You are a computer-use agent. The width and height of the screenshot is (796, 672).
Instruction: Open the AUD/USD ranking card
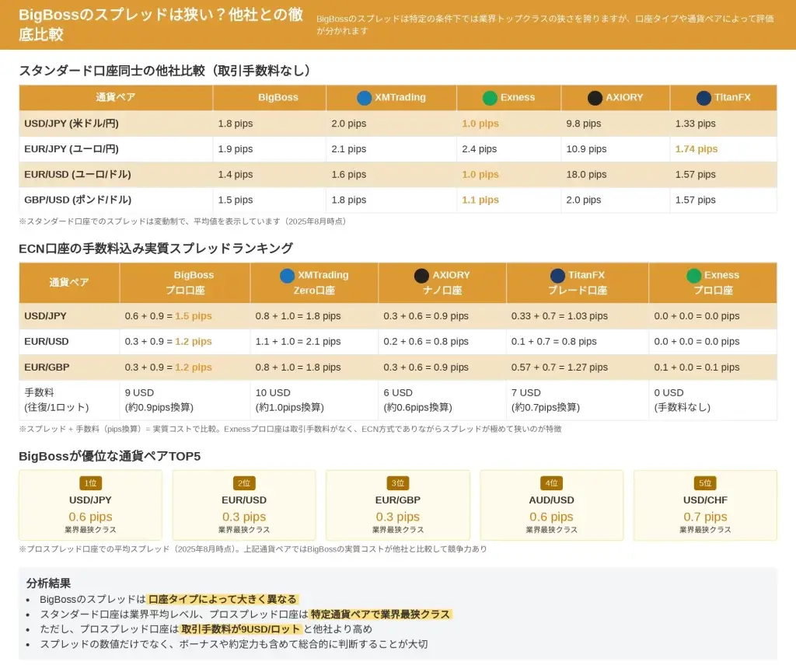552,507
